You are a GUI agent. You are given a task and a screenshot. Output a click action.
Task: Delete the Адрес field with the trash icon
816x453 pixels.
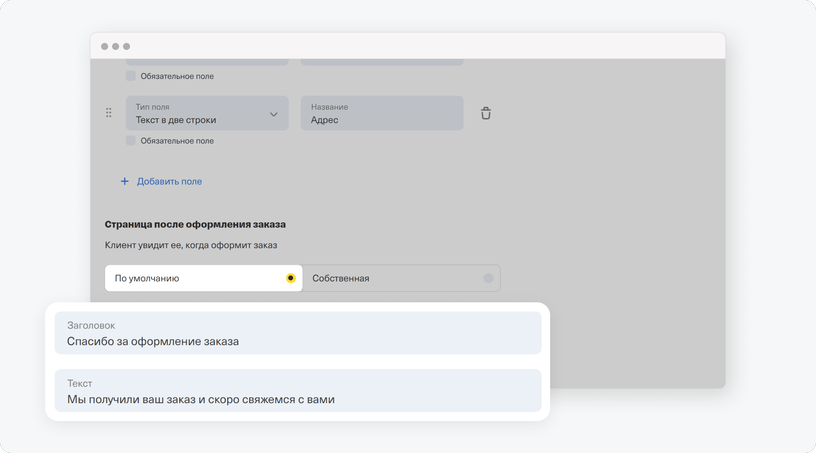(486, 113)
